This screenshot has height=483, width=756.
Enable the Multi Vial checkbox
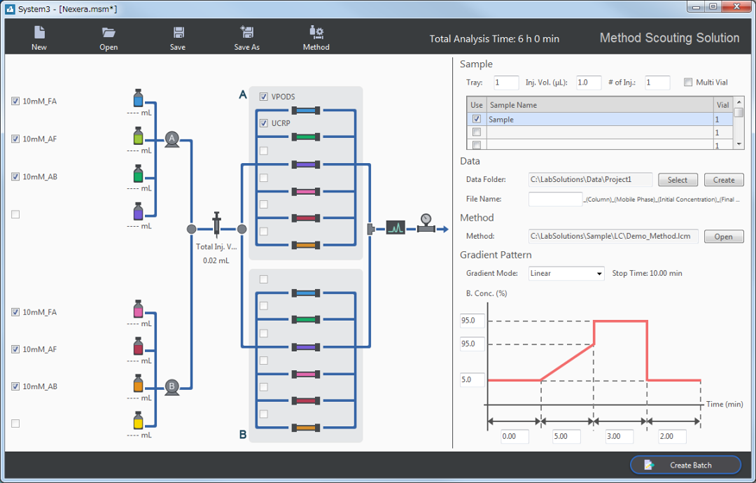tap(688, 83)
